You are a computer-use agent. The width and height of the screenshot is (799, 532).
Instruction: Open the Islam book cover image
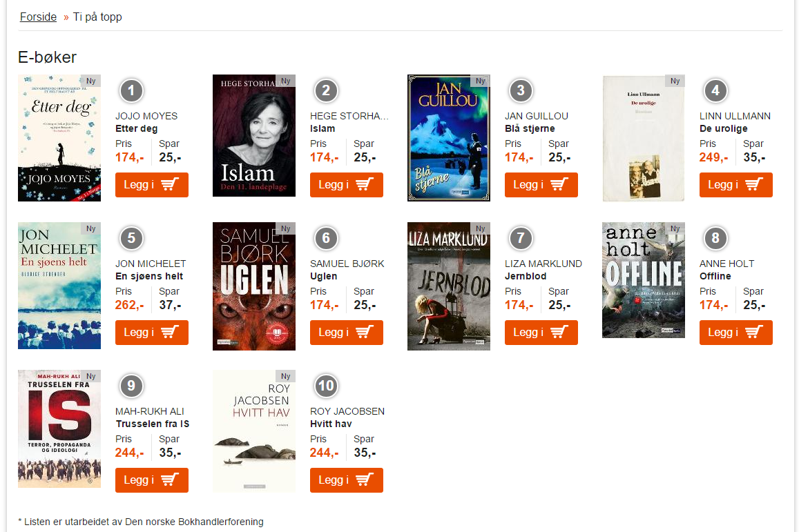253,135
